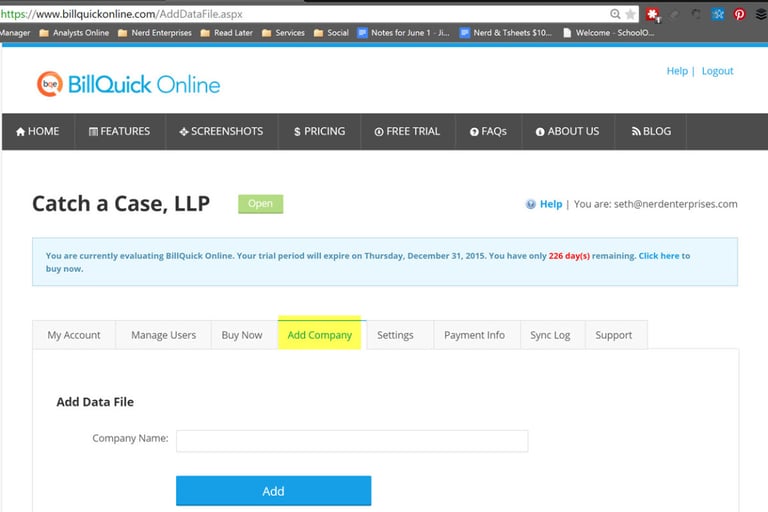Image resolution: width=768 pixels, height=512 pixels.
Task: Open FEATURES in the navigation bar
Action: (120, 131)
